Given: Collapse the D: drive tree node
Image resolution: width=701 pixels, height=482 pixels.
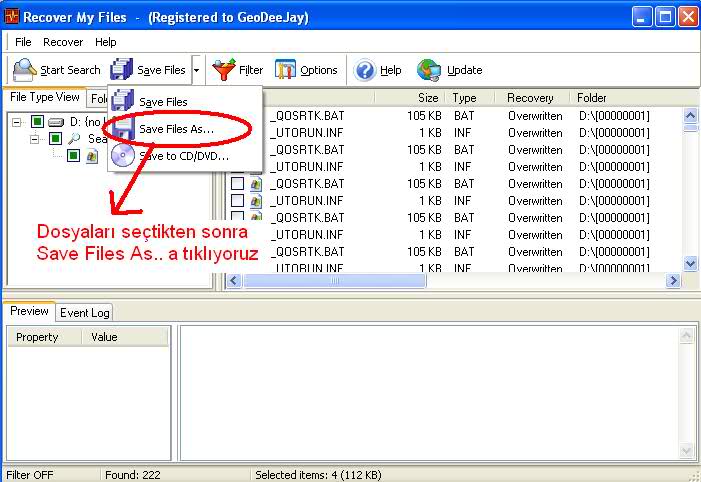Looking at the screenshot, I should point(18,122).
